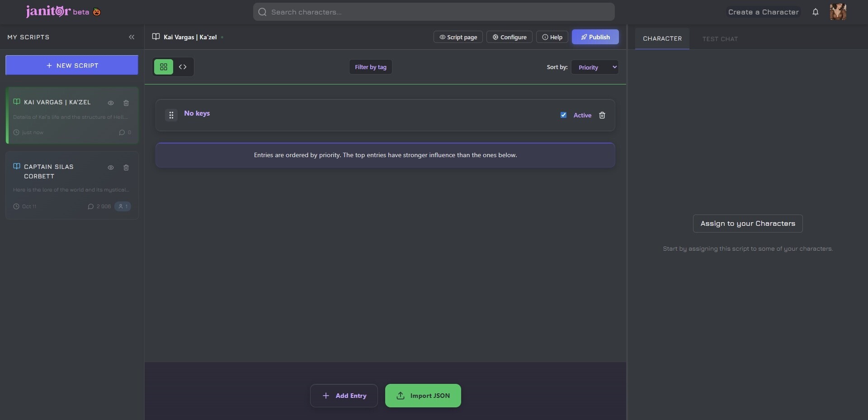
Task: Switch to grid view of entries
Action: point(164,67)
